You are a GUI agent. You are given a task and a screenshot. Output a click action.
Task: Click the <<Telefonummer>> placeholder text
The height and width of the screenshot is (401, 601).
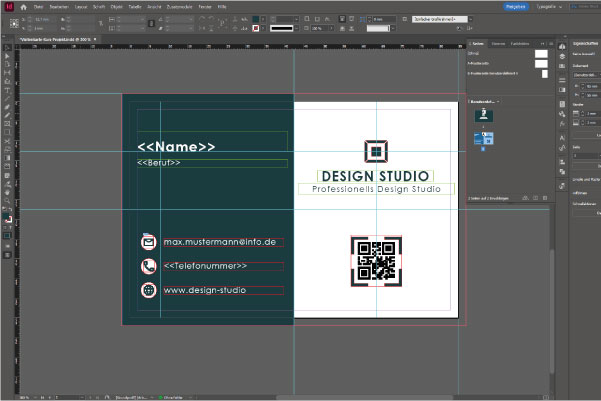point(205,266)
